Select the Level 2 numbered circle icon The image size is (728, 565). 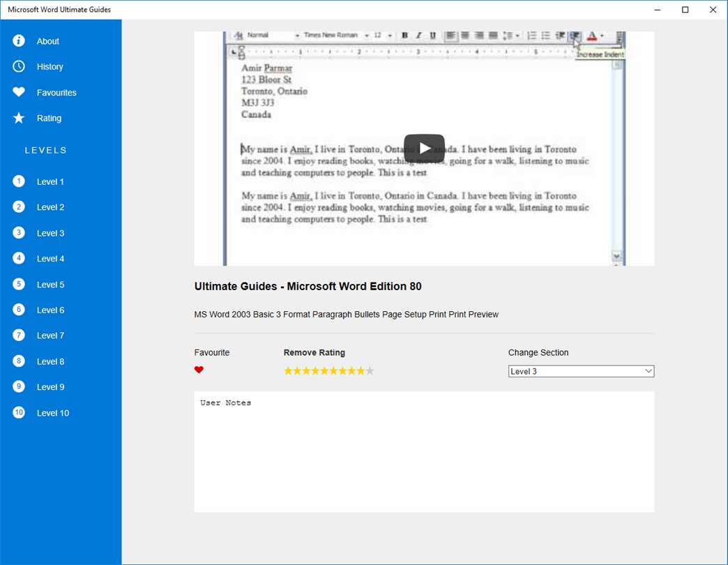19,206
